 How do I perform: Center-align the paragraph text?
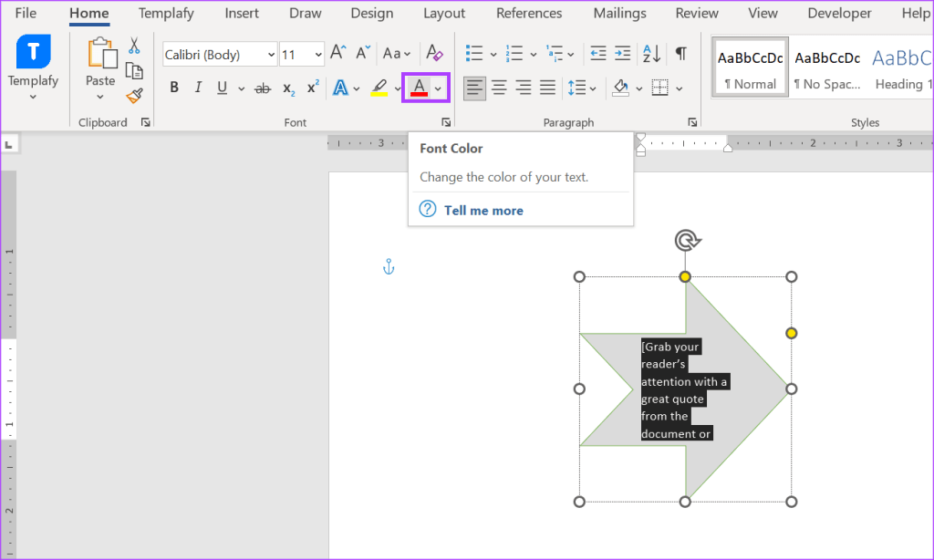pos(498,88)
